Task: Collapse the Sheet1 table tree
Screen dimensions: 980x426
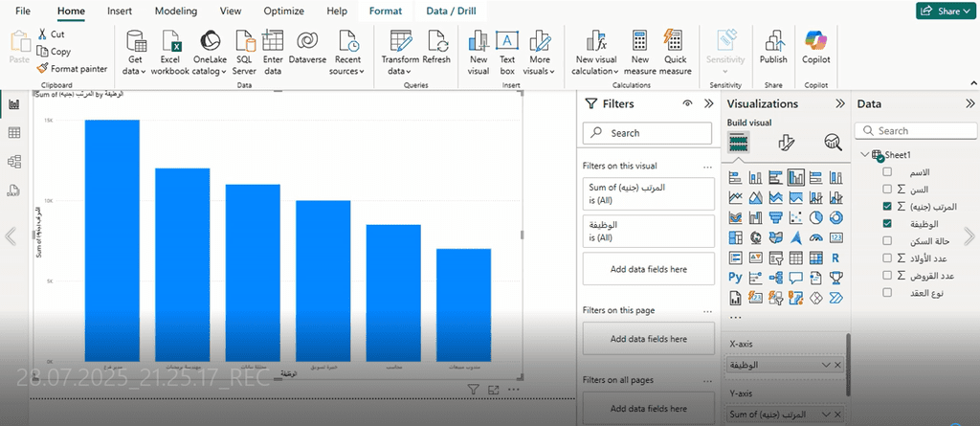Action: point(864,155)
